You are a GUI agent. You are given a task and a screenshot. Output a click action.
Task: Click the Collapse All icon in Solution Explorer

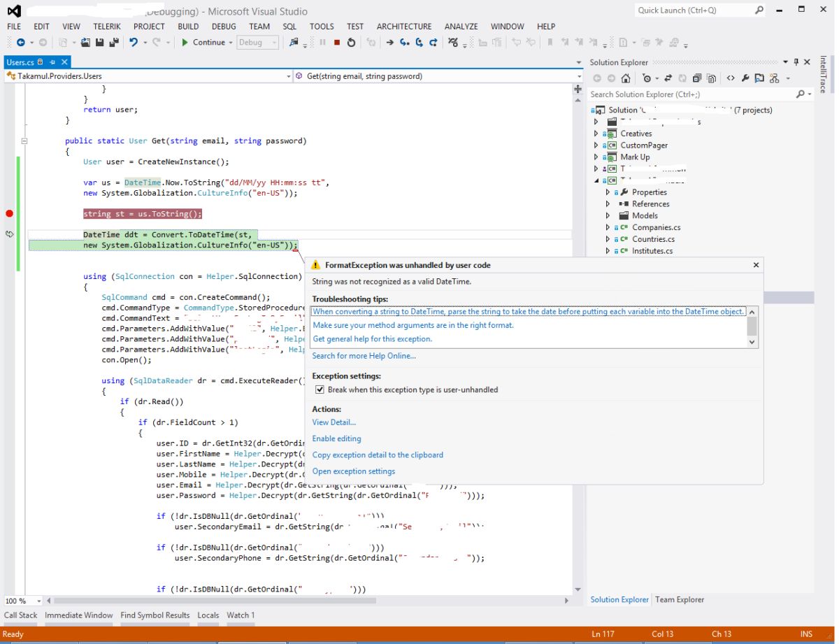[697, 78]
